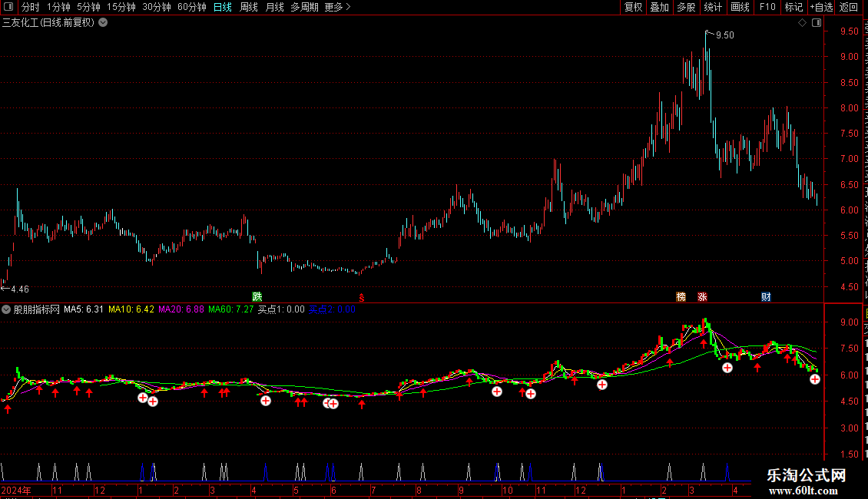Open dropdown beside 三友化工 title
The image size is (868, 499).
pyautogui.click(x=103, y=23)
